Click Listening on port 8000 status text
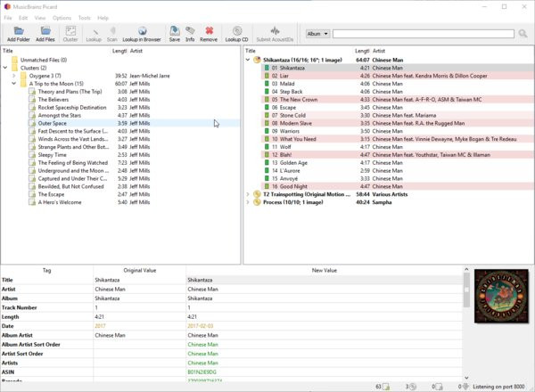 click(498, 387)
